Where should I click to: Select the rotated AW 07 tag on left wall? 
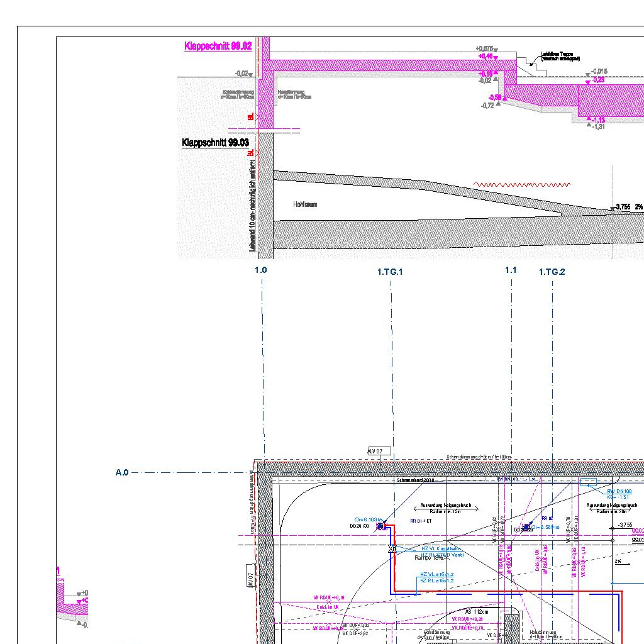coord(250,575)
